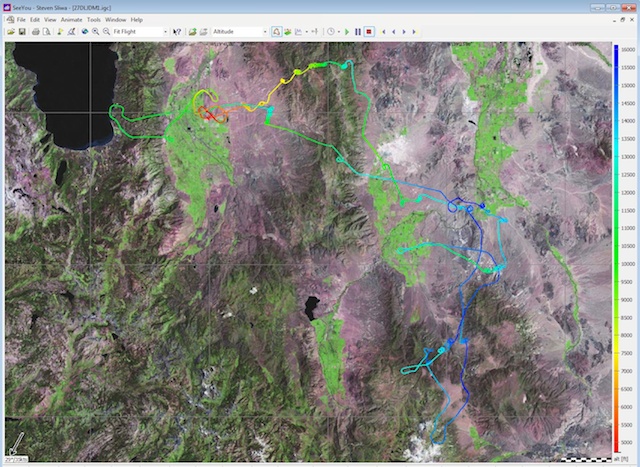Click the Save disk icon
Screen dimensions: 640x467
pos(21,32)
